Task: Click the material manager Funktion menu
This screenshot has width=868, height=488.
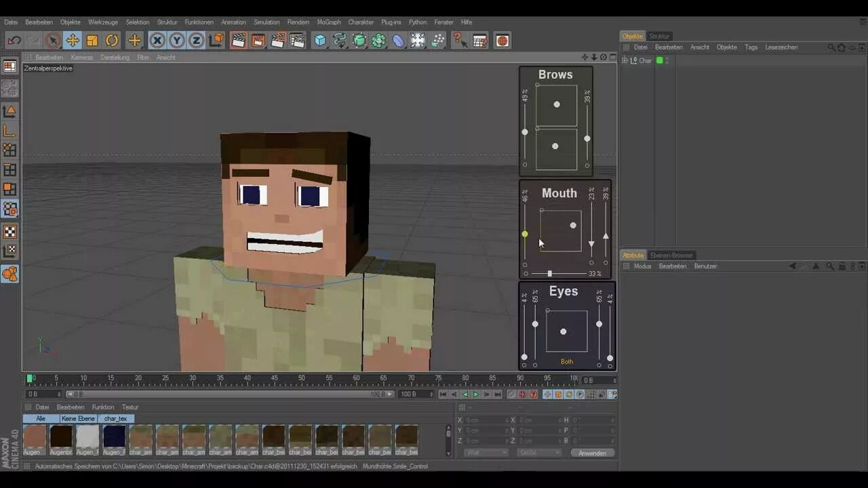Action: [x=103, y=407]
